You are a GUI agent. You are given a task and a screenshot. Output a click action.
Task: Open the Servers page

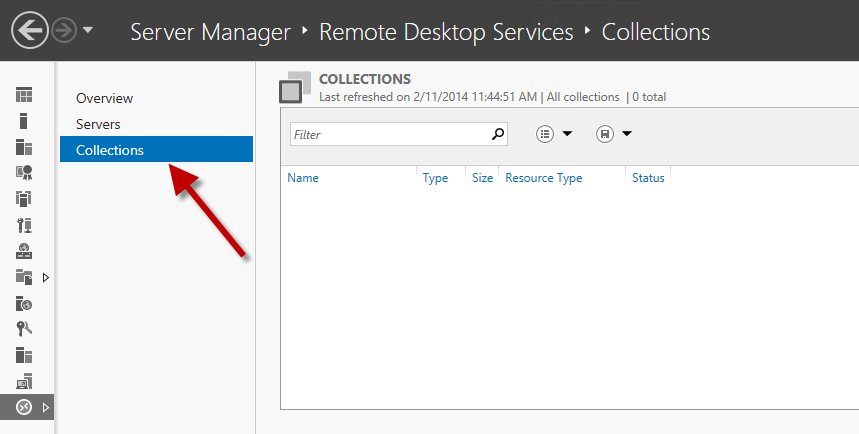(98, 124)
